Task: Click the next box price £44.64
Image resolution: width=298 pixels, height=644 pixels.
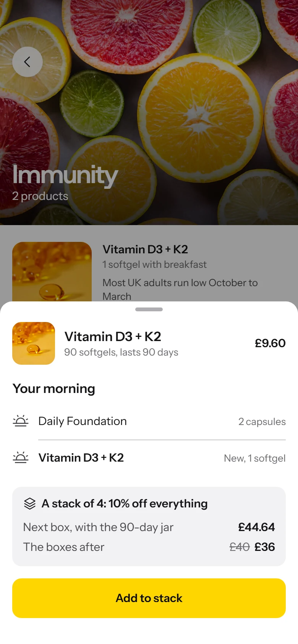Action: coord(256,527)
